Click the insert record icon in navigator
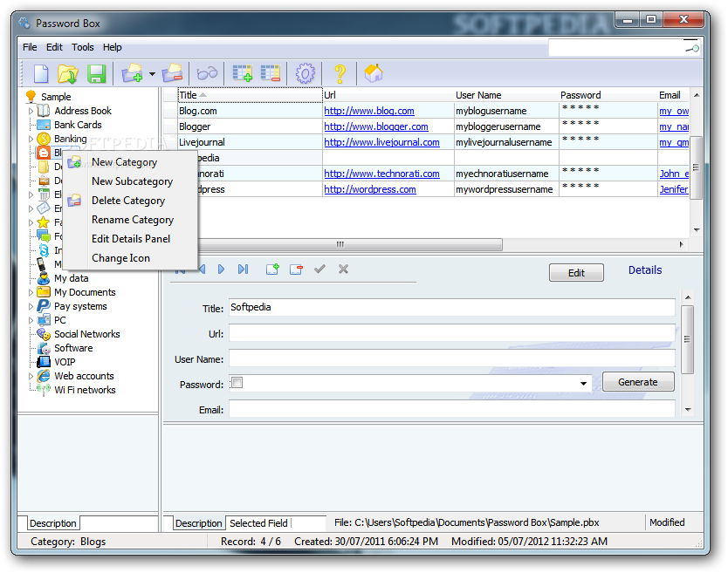 click(272, 269)
